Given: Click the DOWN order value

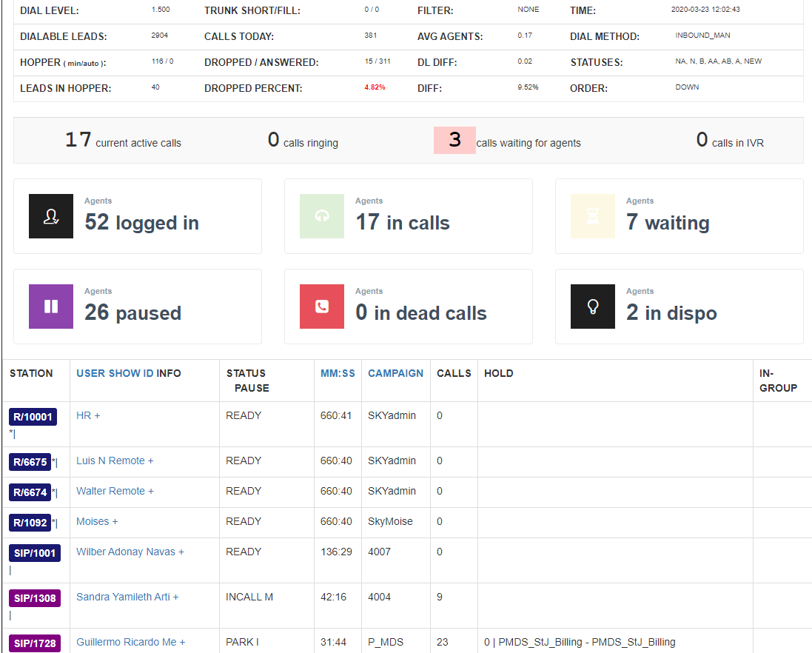Looking at the screenshot, I should tap(687, 87).
